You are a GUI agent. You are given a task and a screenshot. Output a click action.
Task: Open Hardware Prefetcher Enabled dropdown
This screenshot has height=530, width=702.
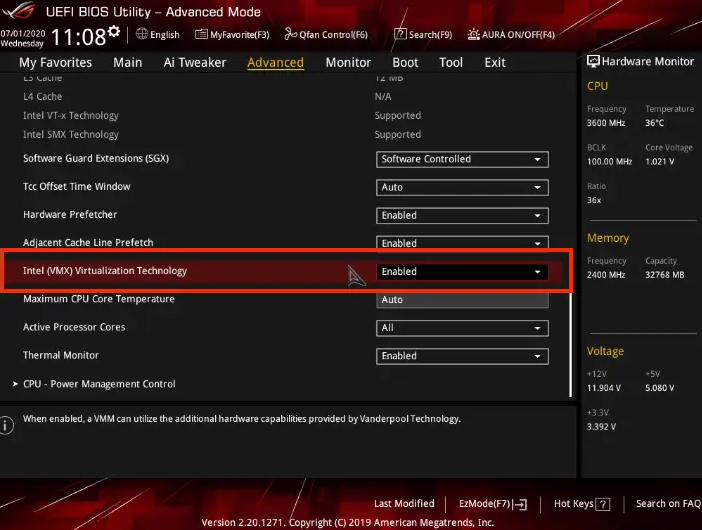pos(462,216)
